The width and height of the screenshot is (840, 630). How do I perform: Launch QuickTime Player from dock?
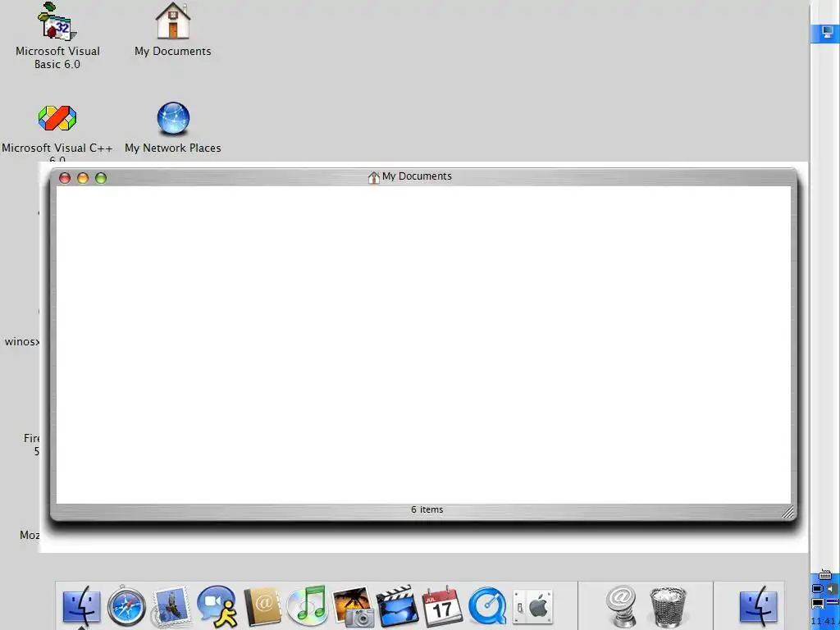[x=487, y=606]
